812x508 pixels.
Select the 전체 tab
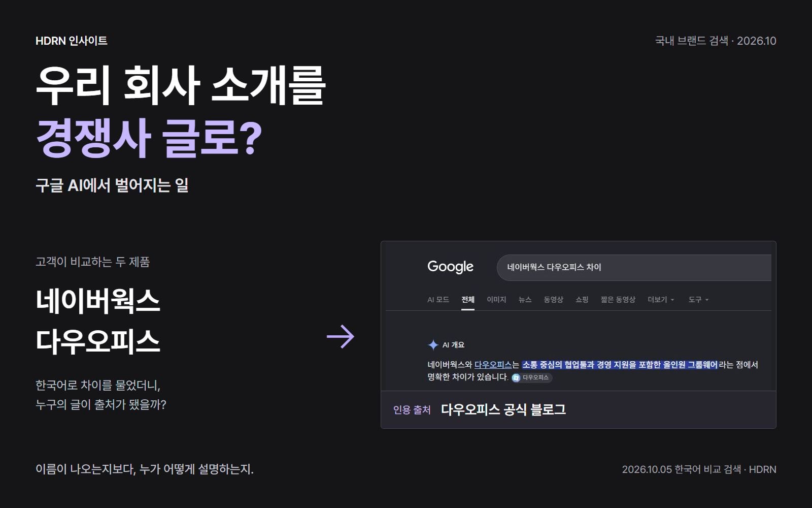click(468, 300)
